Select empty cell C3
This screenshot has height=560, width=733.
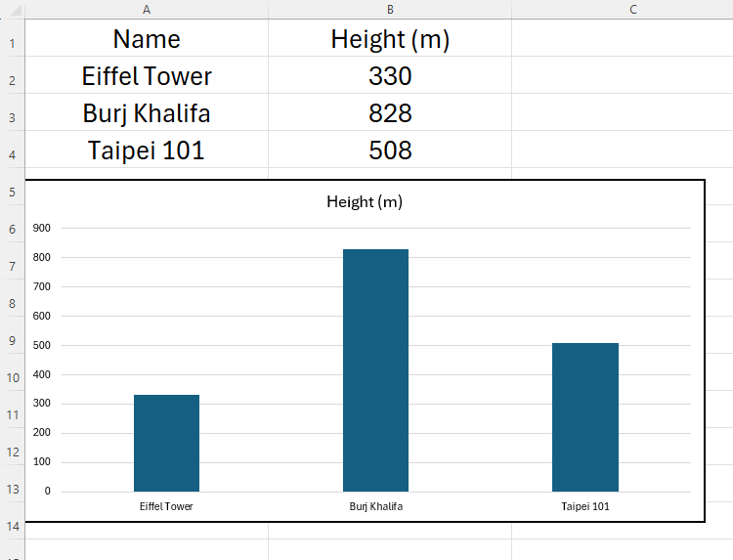[623, 112]
